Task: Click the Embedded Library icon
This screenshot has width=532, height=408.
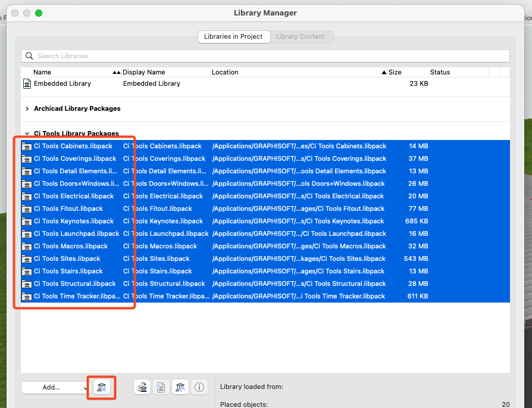Action: tap(26, 83)
